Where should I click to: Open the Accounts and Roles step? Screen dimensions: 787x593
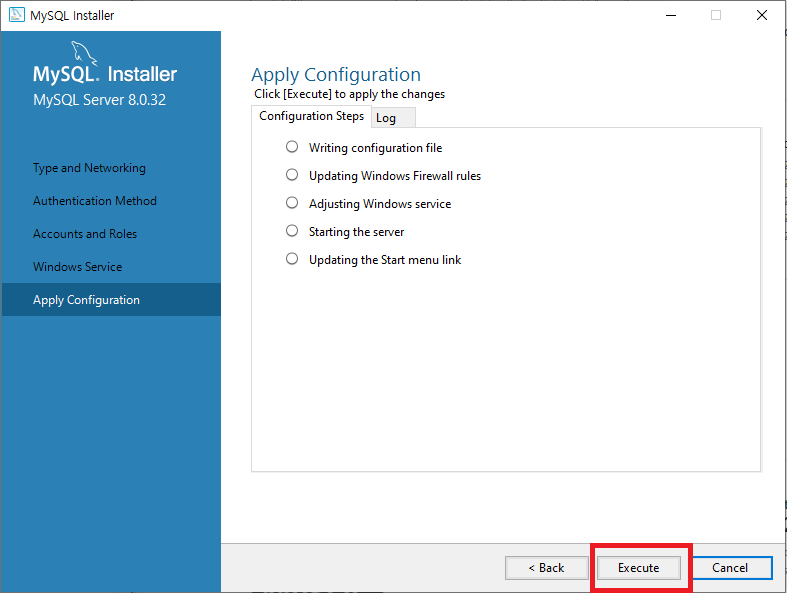pyautogui.click(x=85, y=234)
